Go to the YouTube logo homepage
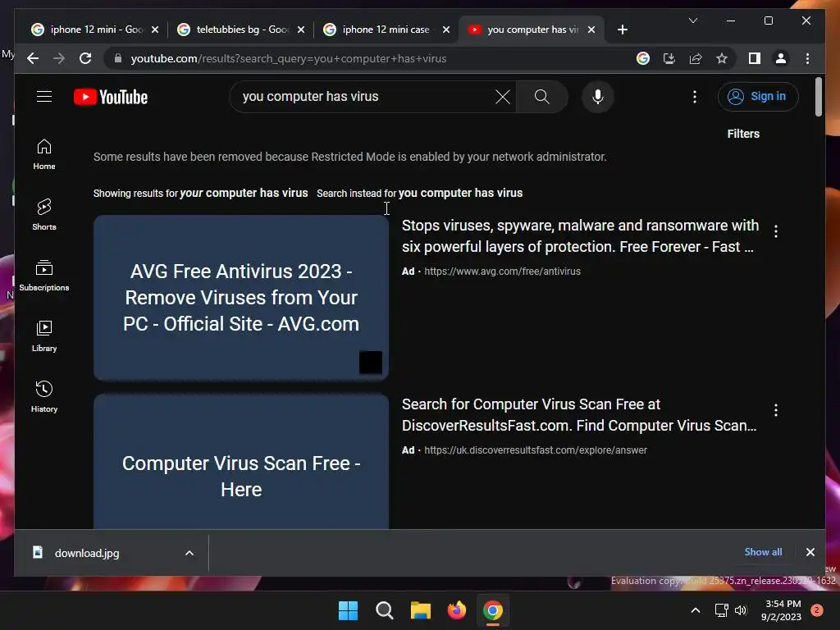Image resolution: width=840 pixels, height=630 pixels. click(111, 97)
